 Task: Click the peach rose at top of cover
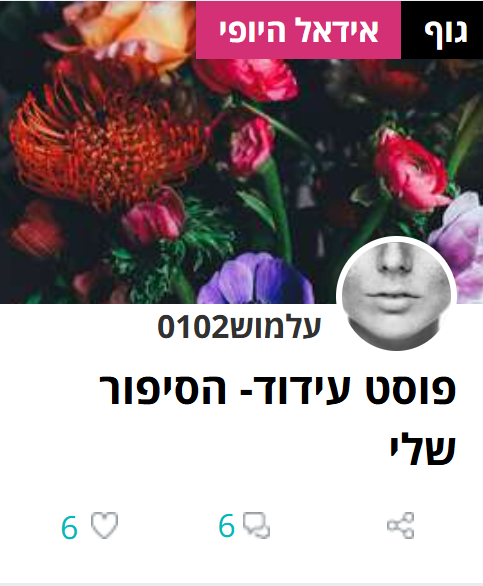click(x=129, y=32)
